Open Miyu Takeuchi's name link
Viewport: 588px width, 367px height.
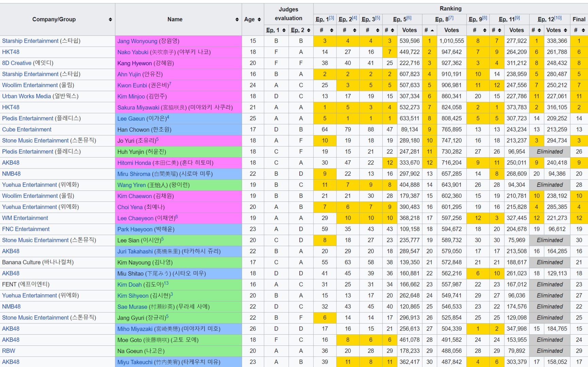pyautogui.click(x=135, y=362)
